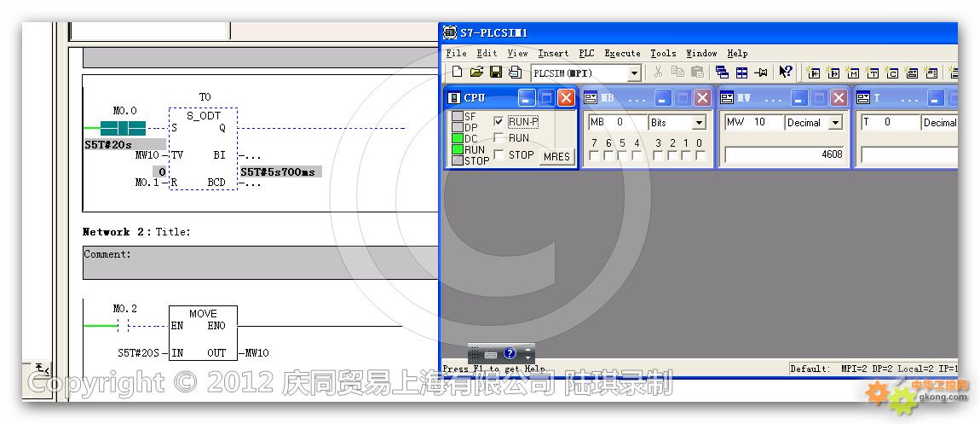Click the cascade windows toolbar icon
Screen dimensions: 980x424
tap(723, 73)
